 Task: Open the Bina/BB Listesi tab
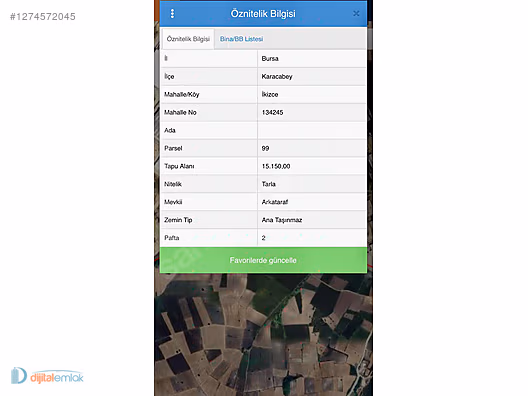241,39
